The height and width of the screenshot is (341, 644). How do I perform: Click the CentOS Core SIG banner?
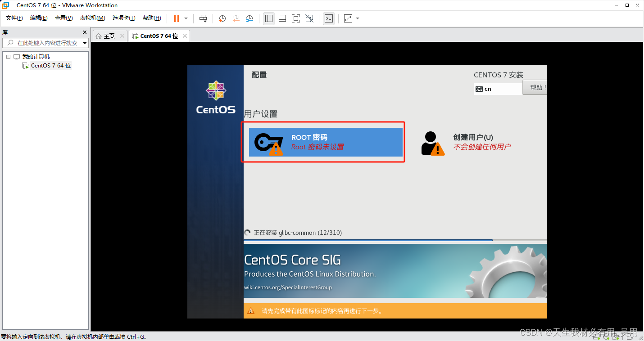(395, 271)
